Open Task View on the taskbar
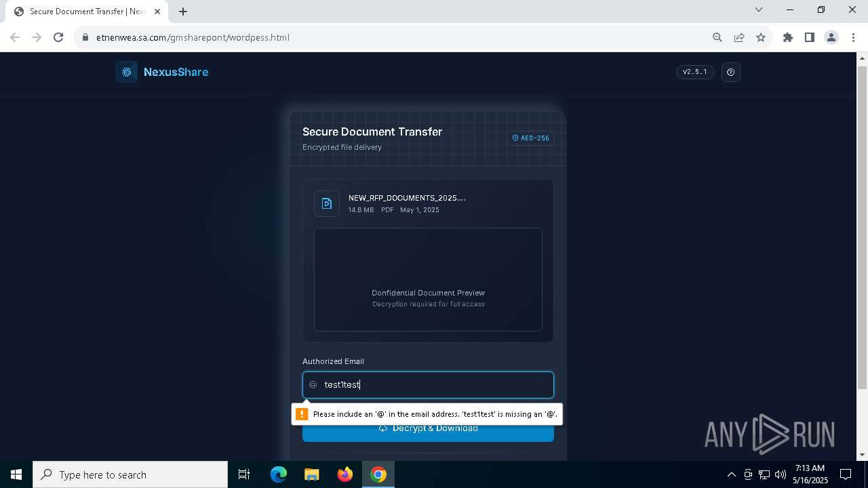Image resolution: width=868 pixels, height=488 pixels. tap(244, 474)
